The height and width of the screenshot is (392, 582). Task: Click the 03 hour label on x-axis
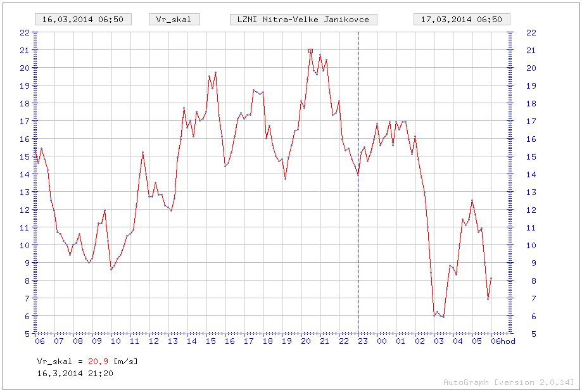point(439,341)
